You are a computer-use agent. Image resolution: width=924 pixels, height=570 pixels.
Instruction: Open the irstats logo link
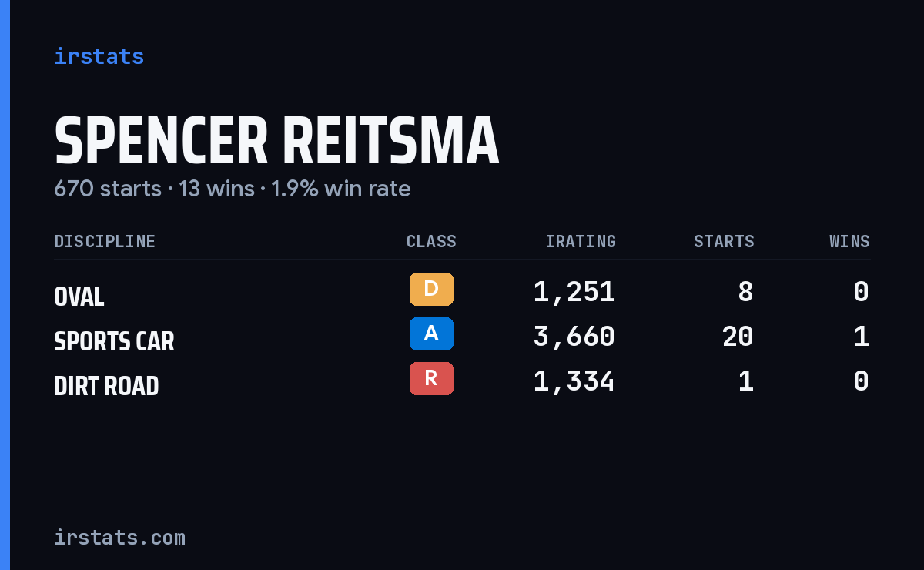(99, 57)
